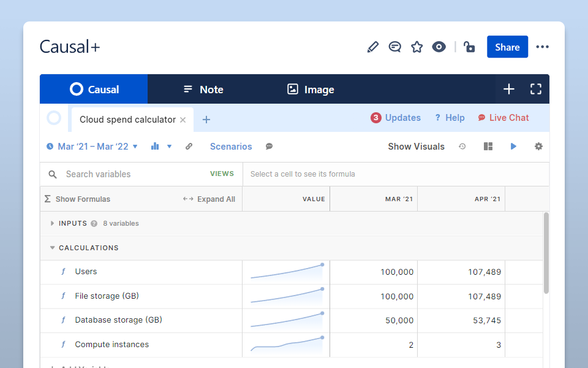
Task: Select Compute instances Apr '21 cell 3
Action: [461, 345]
